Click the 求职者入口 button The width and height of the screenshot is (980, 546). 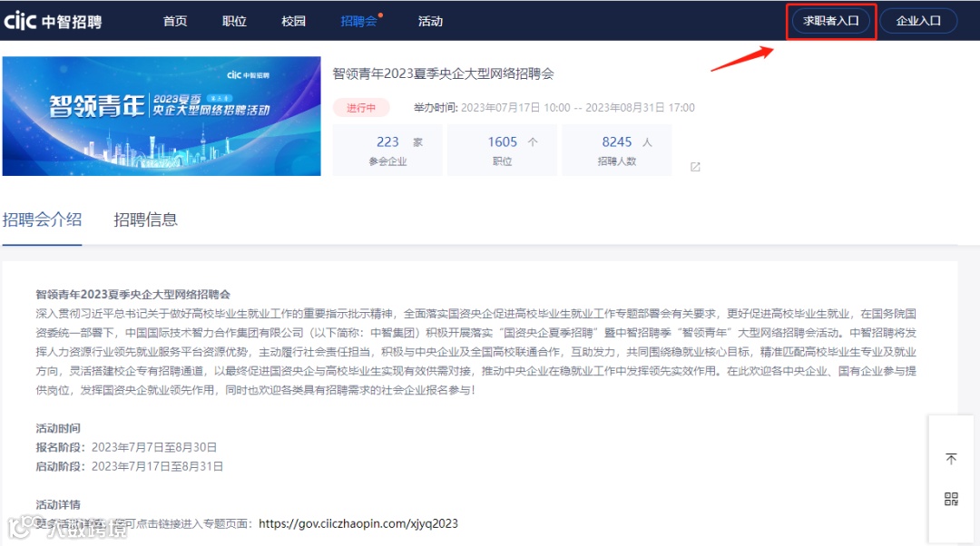point(830,21)
